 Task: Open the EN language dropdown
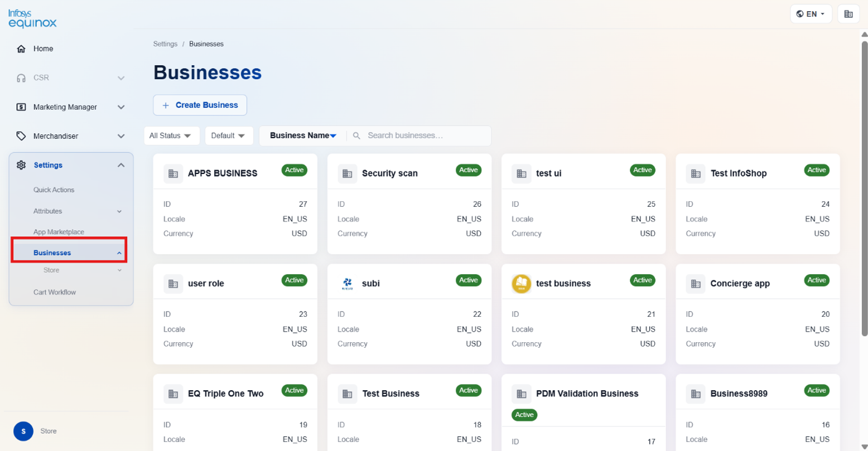[x=811, y=14]
